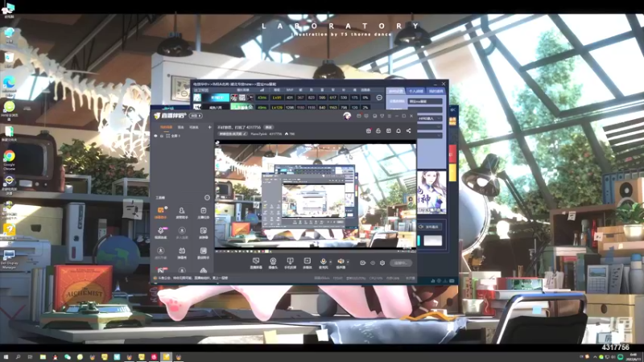
Task: Open the user avatar in the title bar
Action: tap(347, 116)
